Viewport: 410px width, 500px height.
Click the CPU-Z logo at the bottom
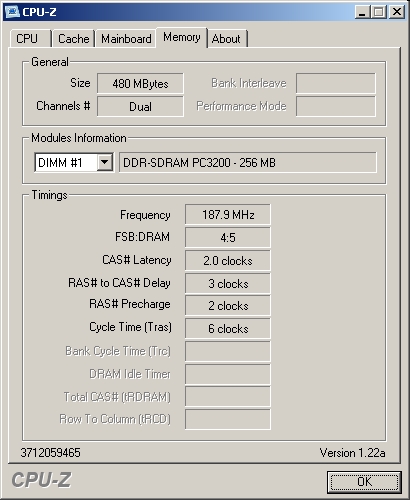click(x=42, y=480)
